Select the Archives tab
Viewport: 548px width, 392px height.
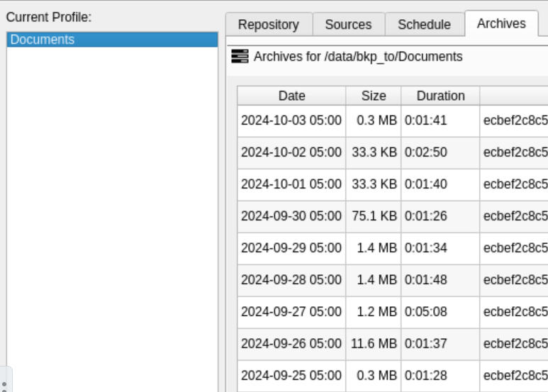click(501, 23)
